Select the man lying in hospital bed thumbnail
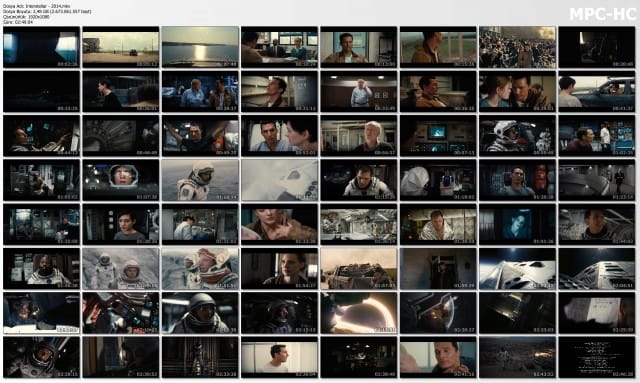 (438, 357)
